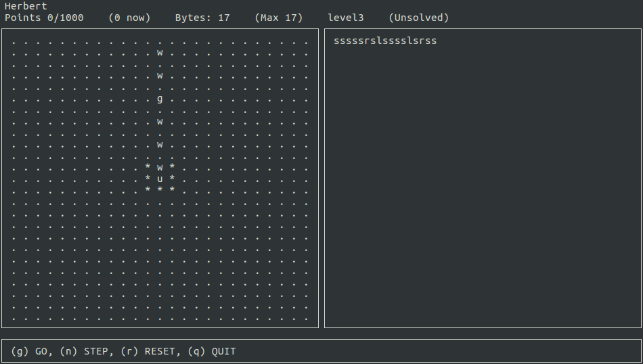The image size is (643, 364).
Task: Click the w directly above robot u
Action: point(160,167)
